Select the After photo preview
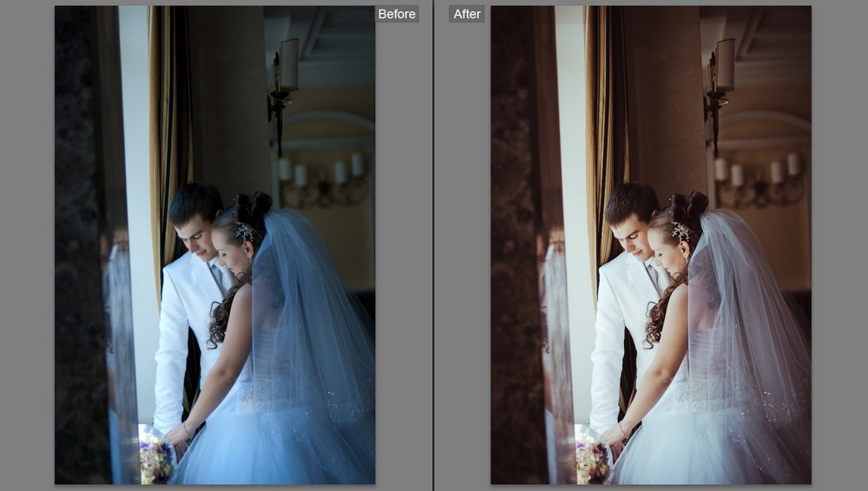The width and height of the screenshot is (868, 491). (651, 245)
